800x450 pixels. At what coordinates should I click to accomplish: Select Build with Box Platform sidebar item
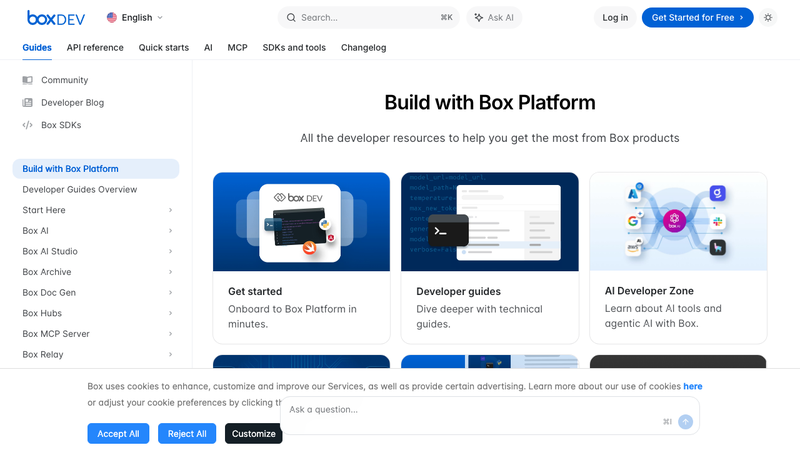[96, 169]
